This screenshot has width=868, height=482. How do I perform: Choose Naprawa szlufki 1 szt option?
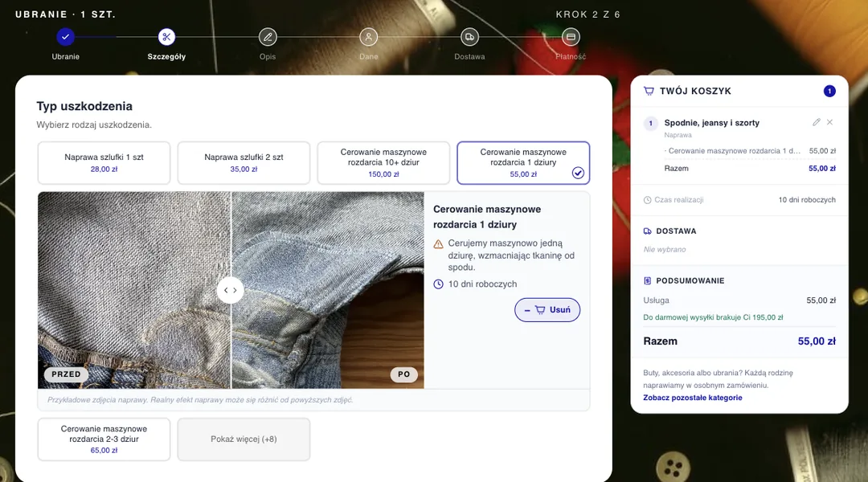pos(104,163)
